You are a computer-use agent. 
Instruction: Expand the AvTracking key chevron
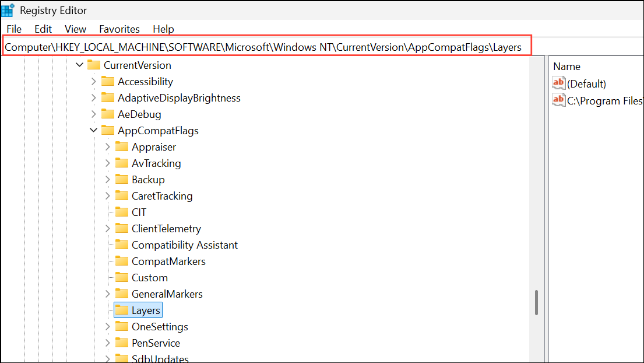107,163
